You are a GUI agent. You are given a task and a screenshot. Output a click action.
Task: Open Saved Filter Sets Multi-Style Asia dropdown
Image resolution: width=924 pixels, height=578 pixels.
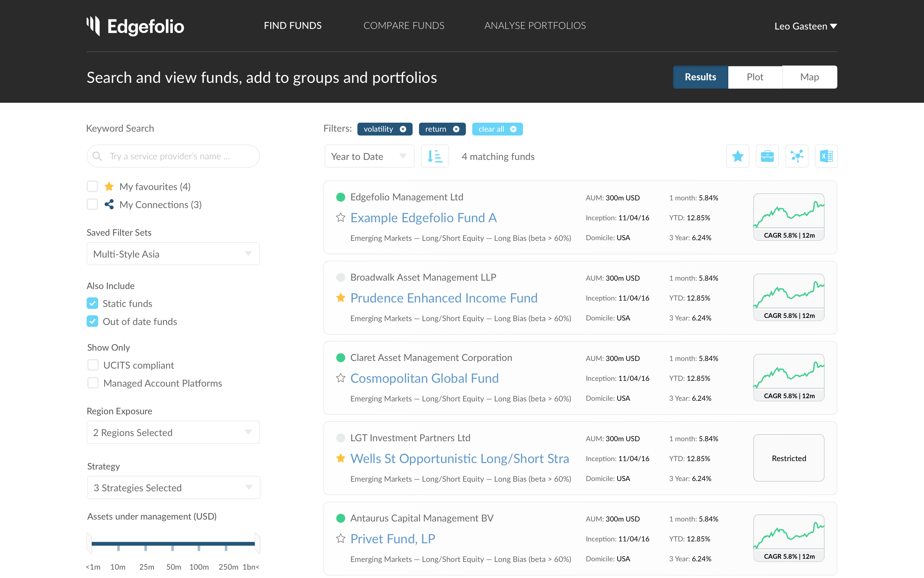[173, 254]
